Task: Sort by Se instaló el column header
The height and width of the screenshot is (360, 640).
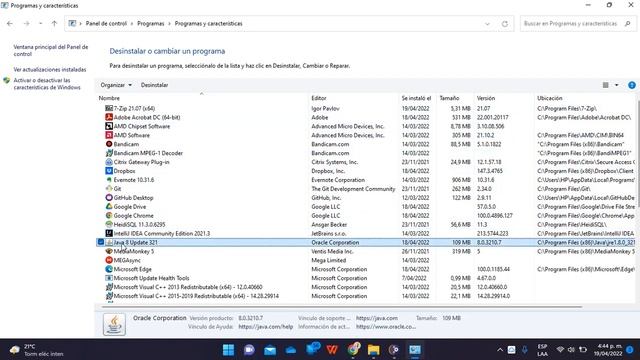Action: (x=418, y=98)
